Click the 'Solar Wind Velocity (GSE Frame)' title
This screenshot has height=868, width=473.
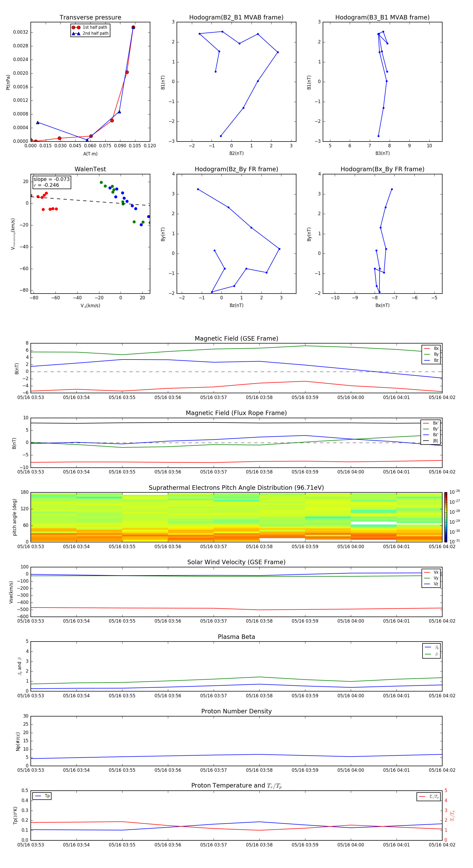pos(236,562)
